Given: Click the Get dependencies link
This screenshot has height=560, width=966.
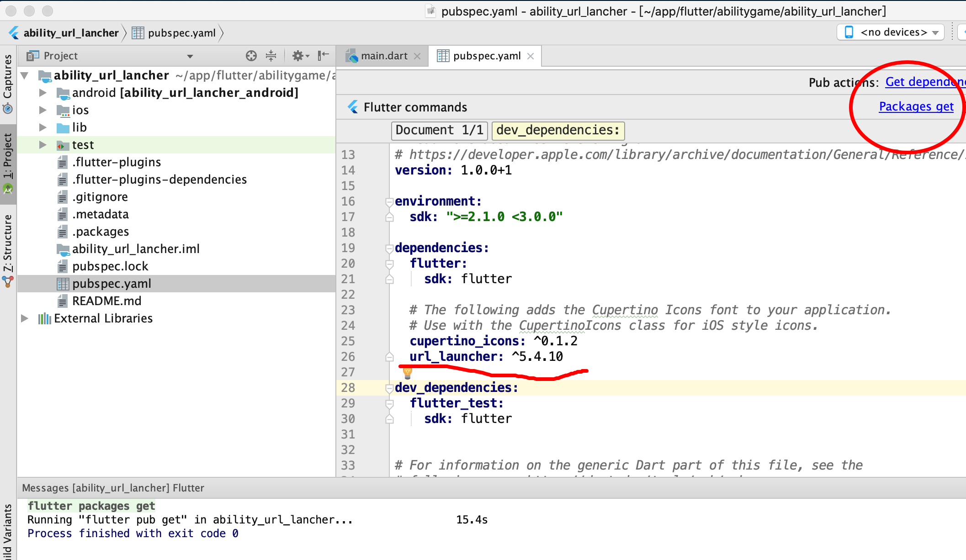Looking at the screenshot, I should coord(925,82).
